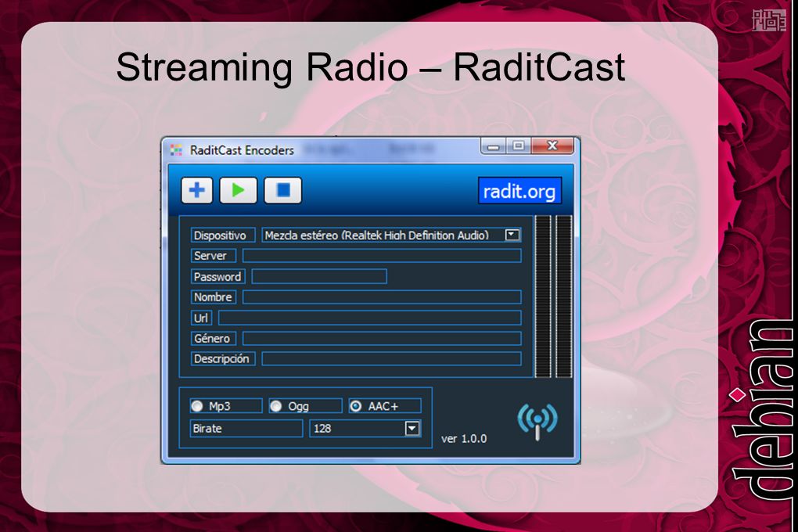The image size is (798, 532).
Task: Click the RaditCast Encoders title bar app icon
Action: (176, 149)
